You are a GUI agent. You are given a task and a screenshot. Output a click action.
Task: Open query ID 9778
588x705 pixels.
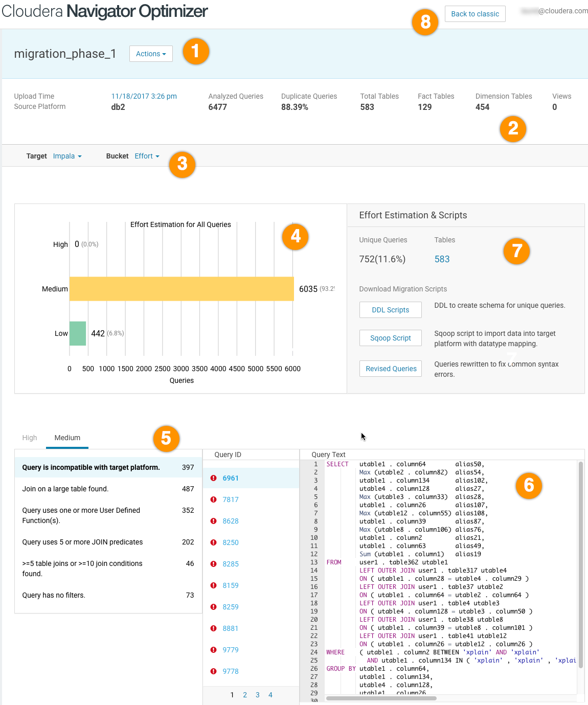pos(231,671)
